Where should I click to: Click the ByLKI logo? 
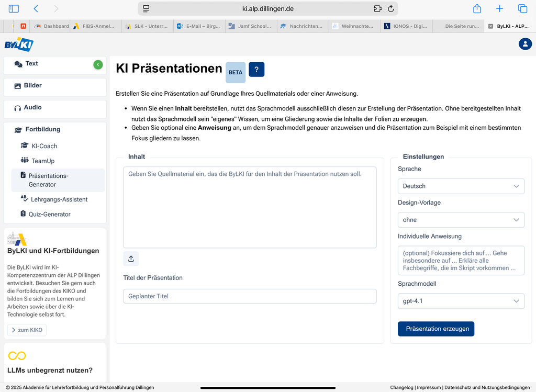pos(19,44)
